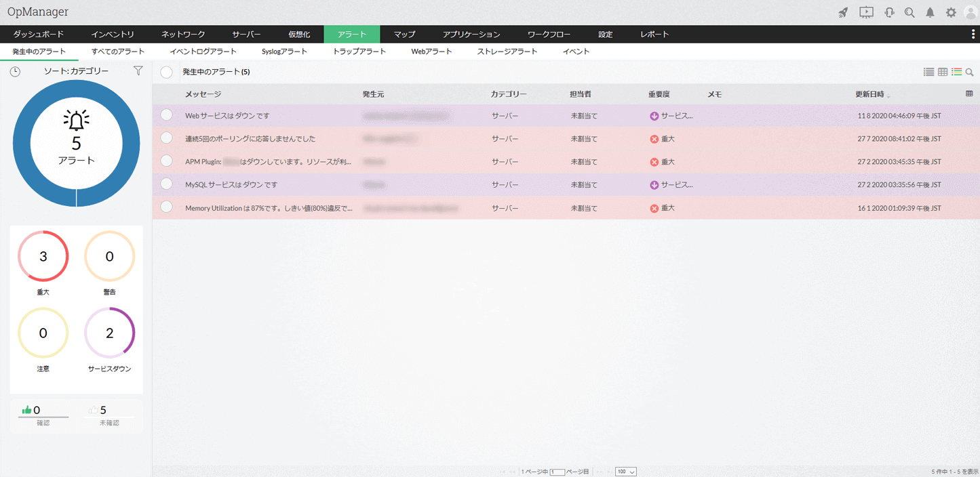Open the settings gear icon in header

[951, 12]
